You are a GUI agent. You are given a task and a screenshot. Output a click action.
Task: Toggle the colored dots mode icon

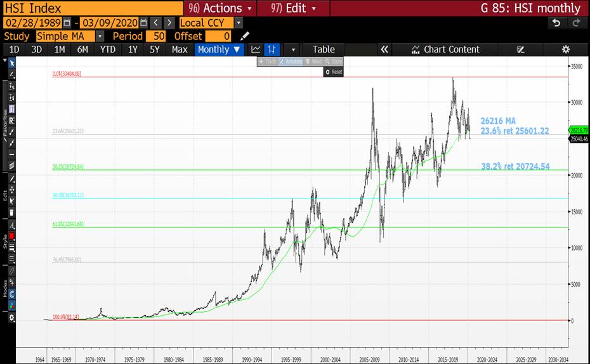tap(11, 305)
